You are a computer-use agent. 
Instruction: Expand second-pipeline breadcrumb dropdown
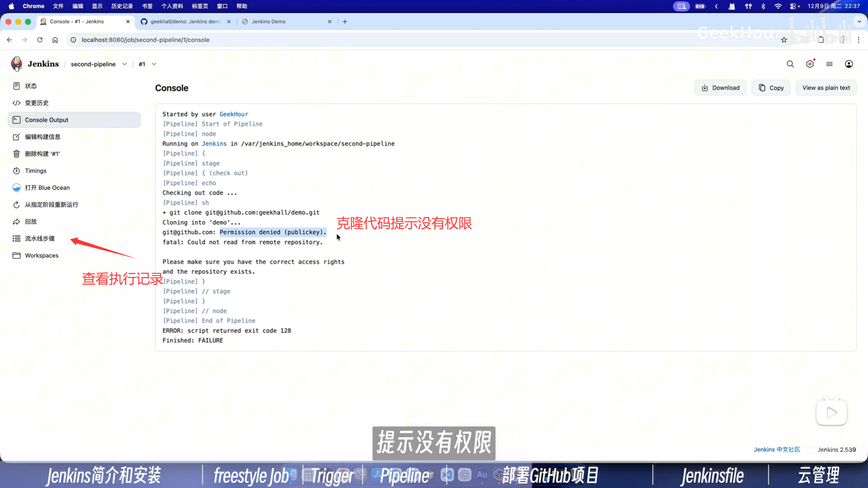125,64
